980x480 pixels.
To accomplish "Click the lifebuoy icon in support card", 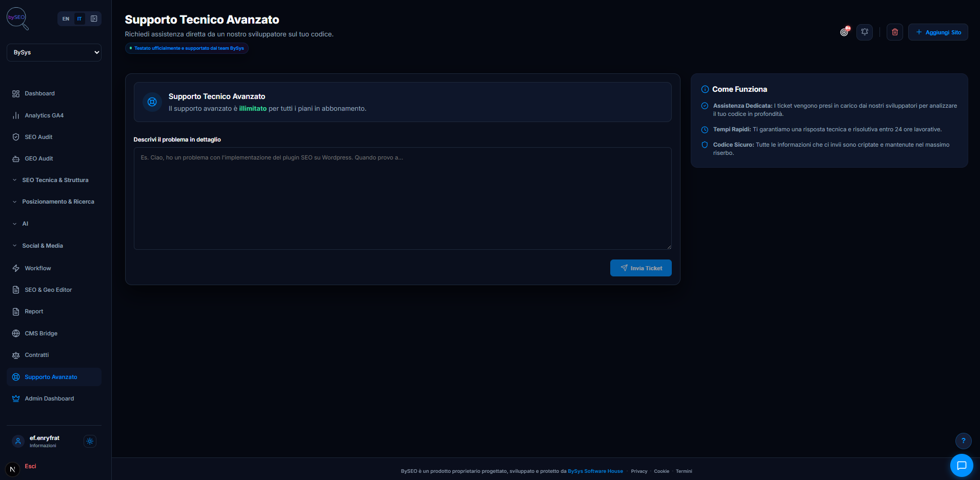I will pyautogui.click(x=152, y=102).
